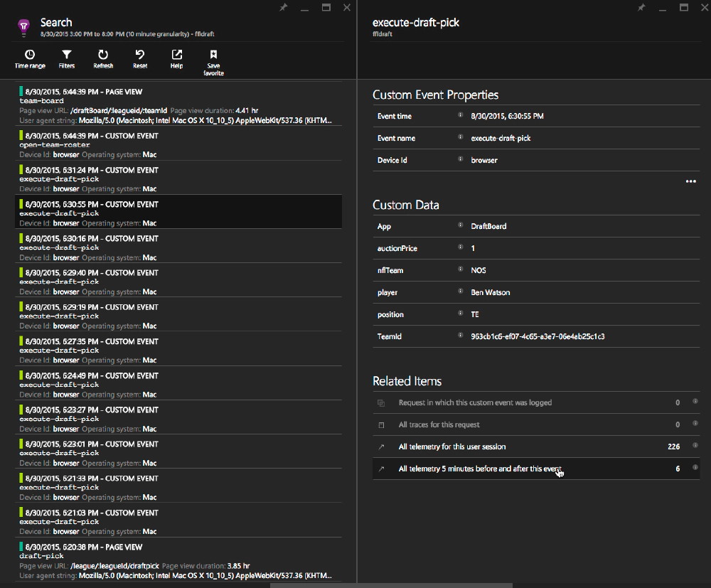The image size is (711, 588).
Task: Click the Device Id value browser in details
Action: click(483, 160)
